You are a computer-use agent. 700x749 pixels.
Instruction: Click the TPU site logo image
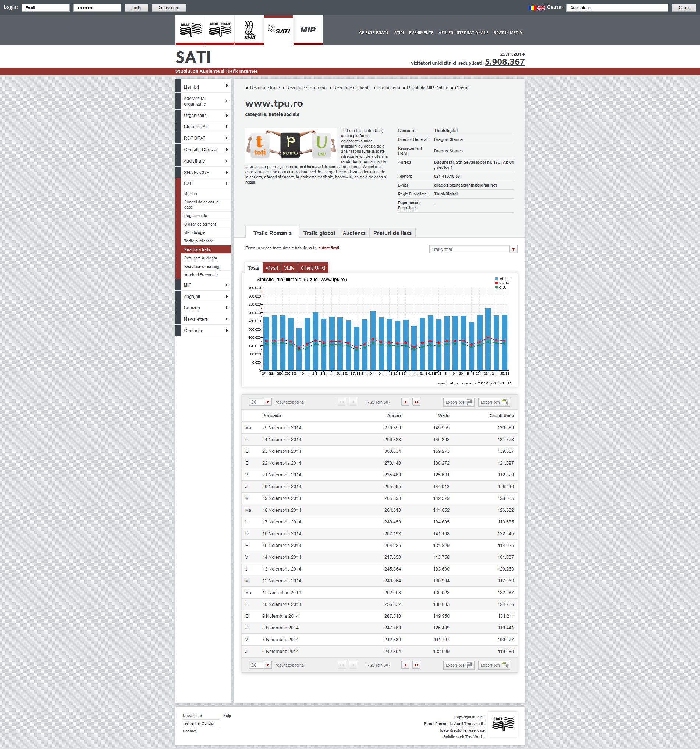(x=291, y=145)
